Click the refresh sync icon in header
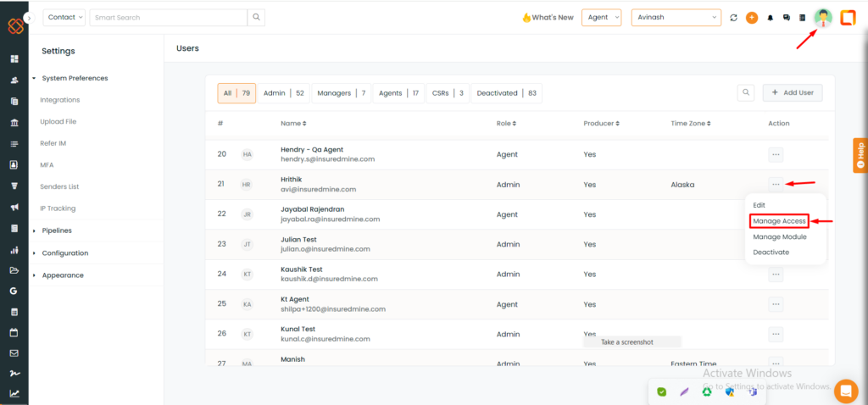 (734, 18)
